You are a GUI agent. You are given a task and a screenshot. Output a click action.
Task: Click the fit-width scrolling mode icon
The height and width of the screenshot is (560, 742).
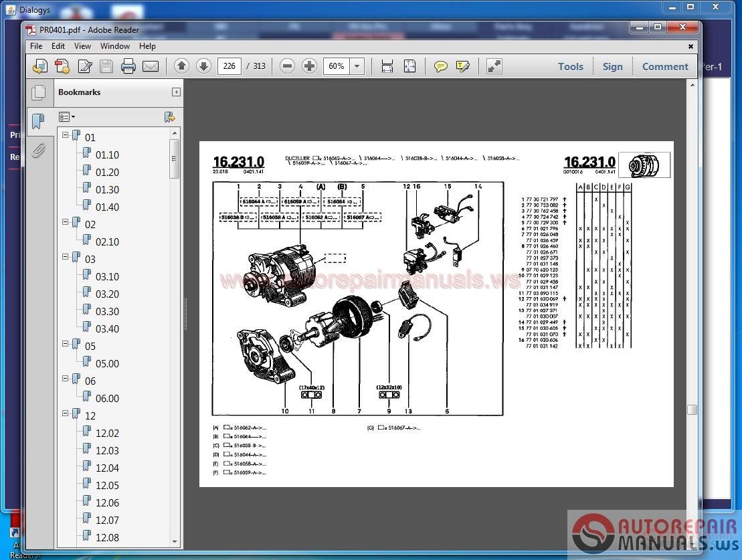(387, 66)
